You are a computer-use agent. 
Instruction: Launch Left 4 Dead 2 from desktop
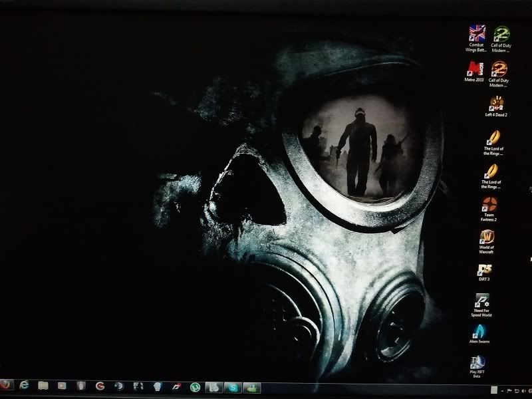496,107
